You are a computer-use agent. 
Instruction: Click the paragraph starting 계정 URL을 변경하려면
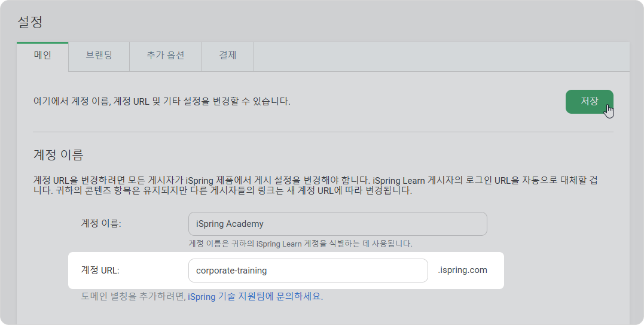pos(316,186)
